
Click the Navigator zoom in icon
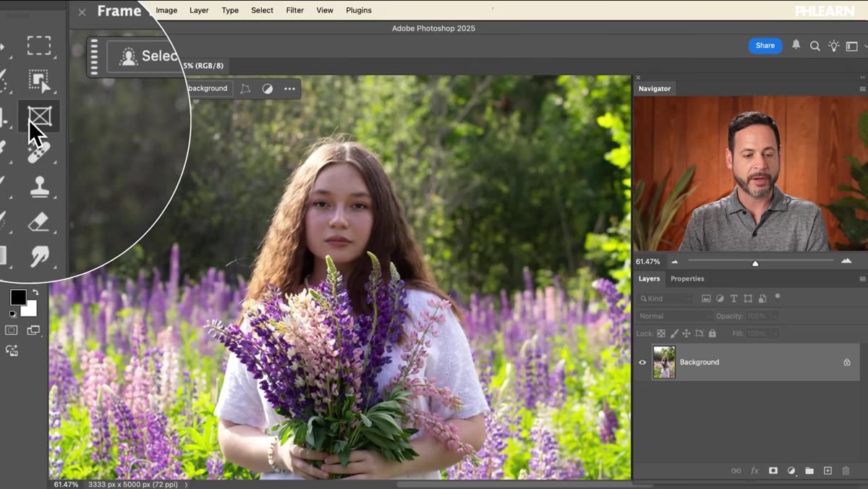846,261
